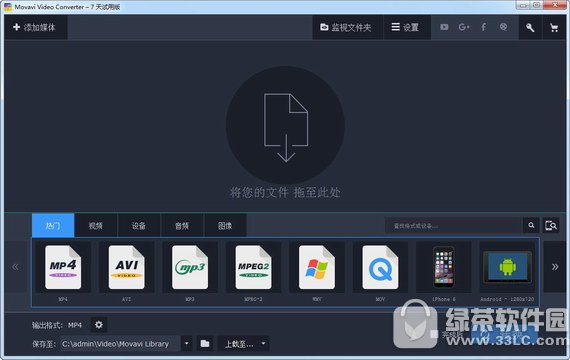Switch to the Video (视频) tab
This screenshot has width=570, height=360.
click(96, 225)
